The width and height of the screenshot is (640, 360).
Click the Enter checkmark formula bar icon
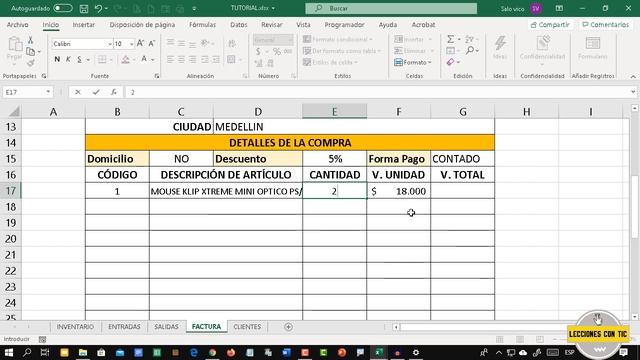(x=96, y=92)
